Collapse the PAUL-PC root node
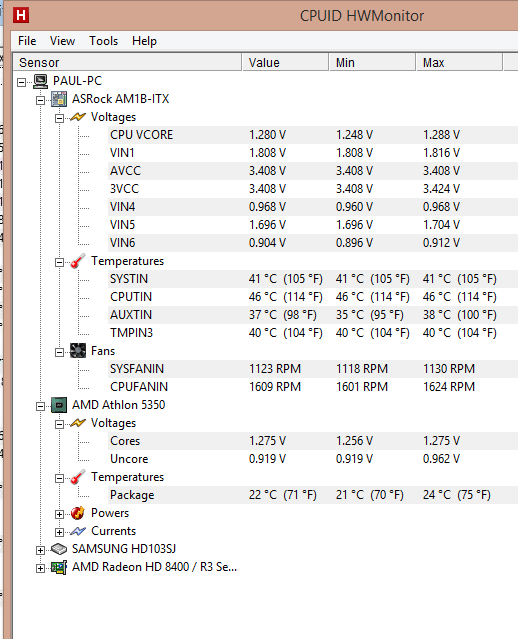518x639 pixels. tap(22, 82)
